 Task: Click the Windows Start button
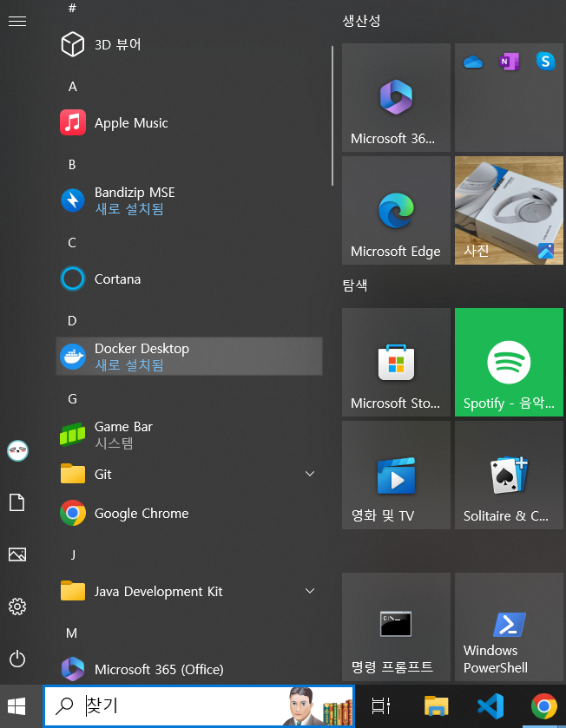(x=16, y=706)
